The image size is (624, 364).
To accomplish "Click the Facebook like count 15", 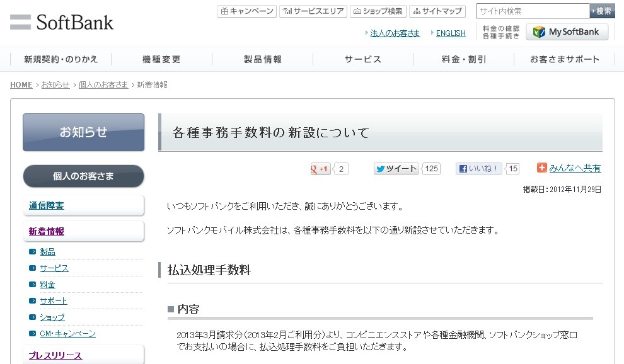I will [x=513, y=169].
